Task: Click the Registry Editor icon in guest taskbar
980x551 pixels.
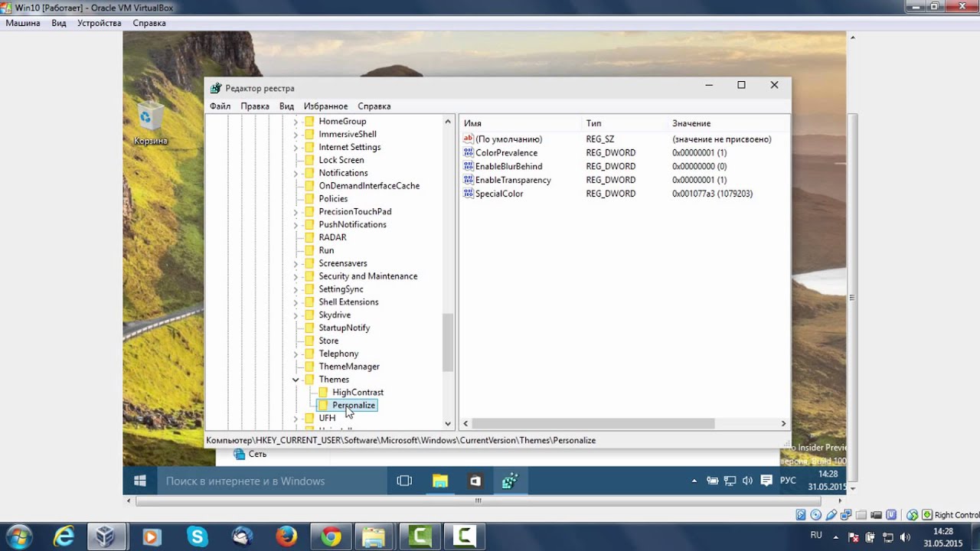Action: coord(510,481)
